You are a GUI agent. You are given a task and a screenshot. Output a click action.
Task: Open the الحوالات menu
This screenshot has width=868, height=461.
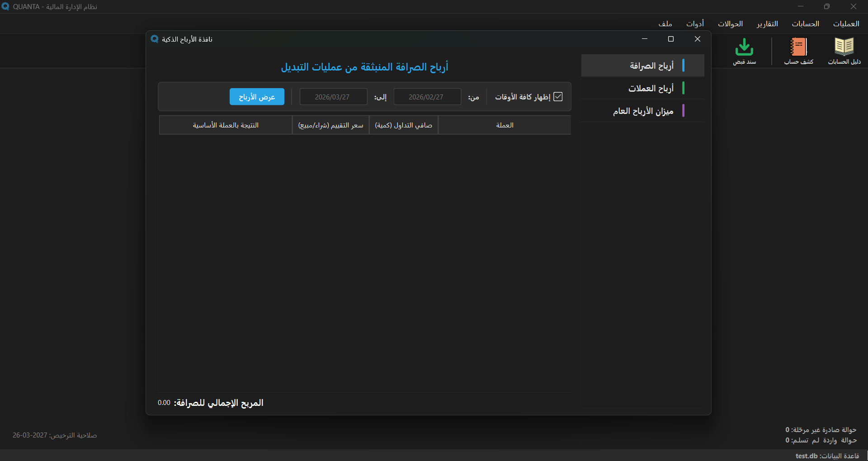click(x=731, y=24)
